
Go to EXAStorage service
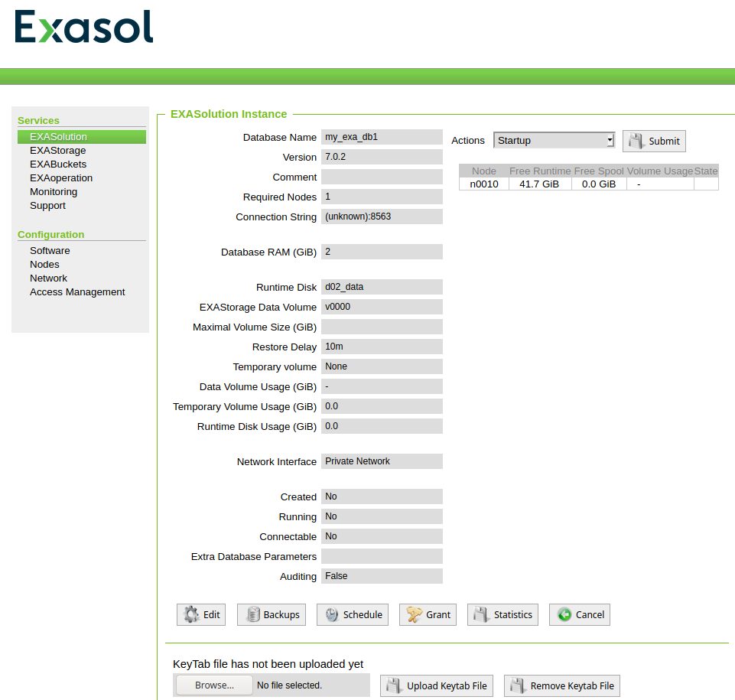tap(57, 151)
